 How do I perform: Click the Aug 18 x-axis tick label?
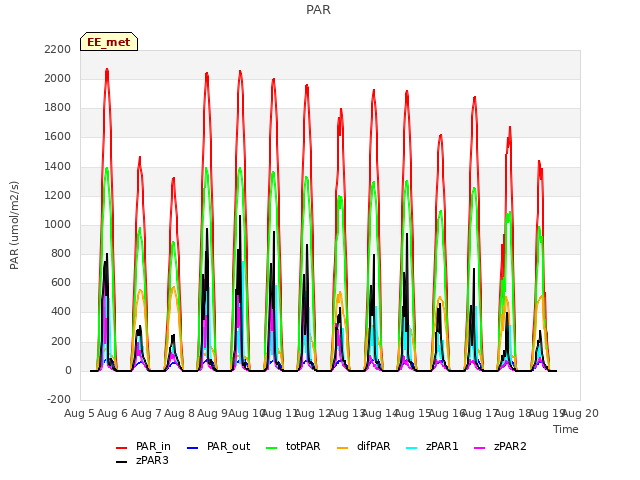point(513,413)
